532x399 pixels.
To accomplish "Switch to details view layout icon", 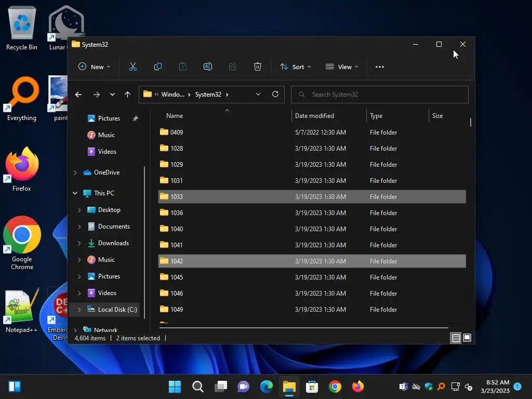I will 456,338.
